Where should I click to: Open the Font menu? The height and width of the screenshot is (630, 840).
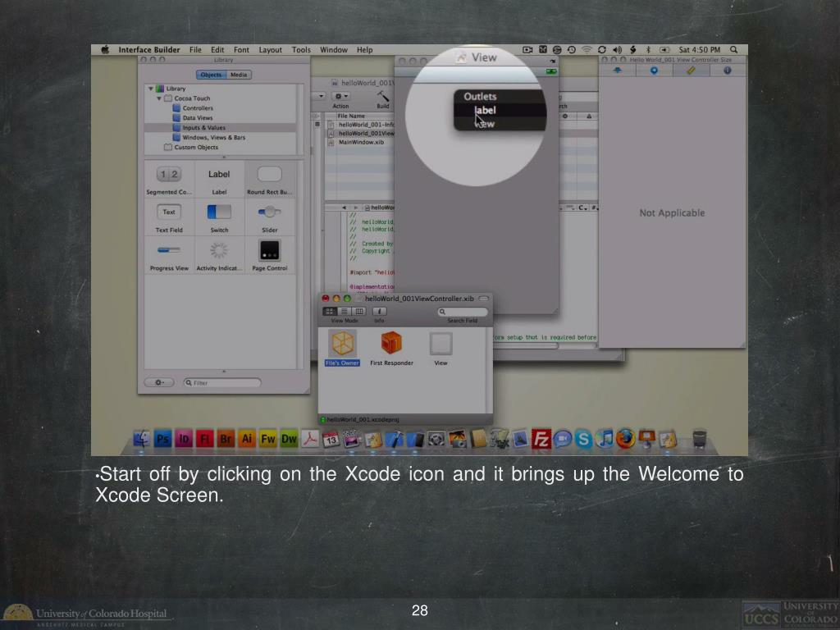(x=242, y=50)
